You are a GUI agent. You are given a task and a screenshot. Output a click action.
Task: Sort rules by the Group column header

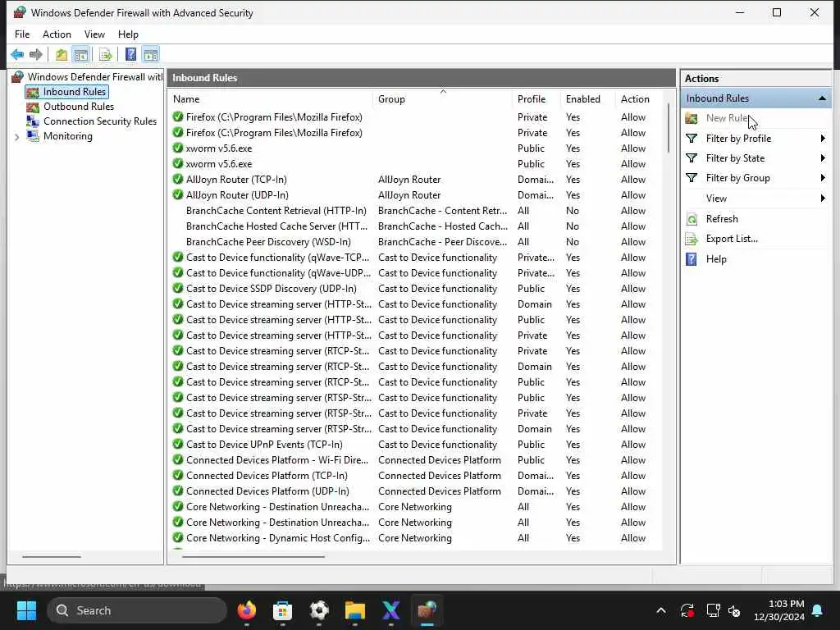(x=442, y=99)
